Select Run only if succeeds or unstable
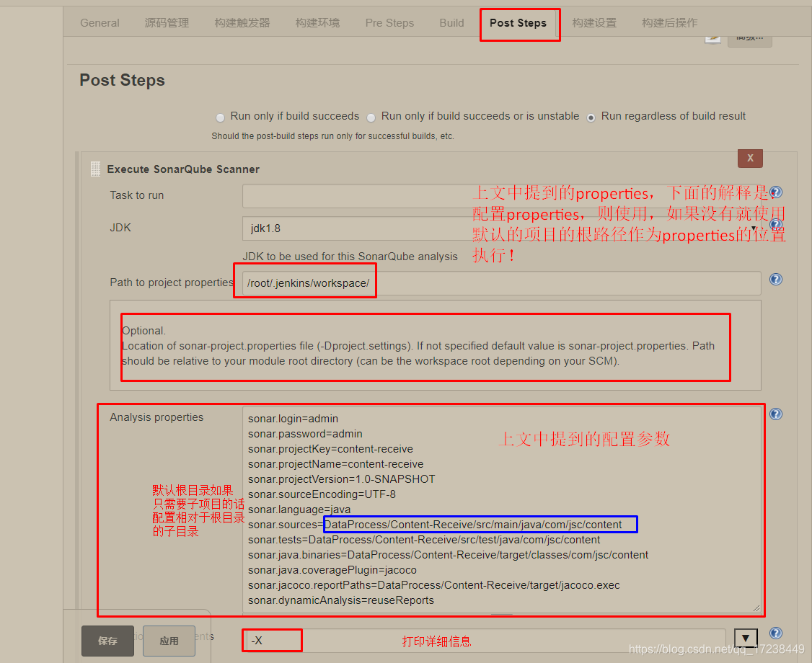Image resolution: width=812 pixels, height=663 pixels. (371, 117)
